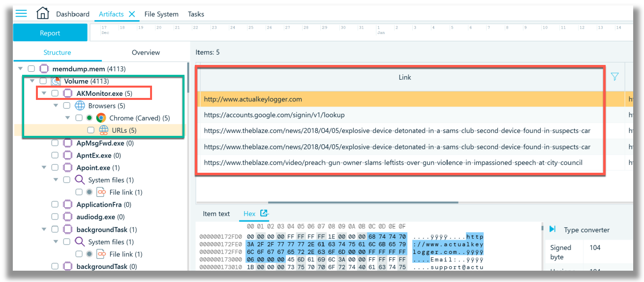The height and width of the screenshot is (282, 644).
Task: Check the URLs (5) checkbox
Action: (x=91, y=130)
